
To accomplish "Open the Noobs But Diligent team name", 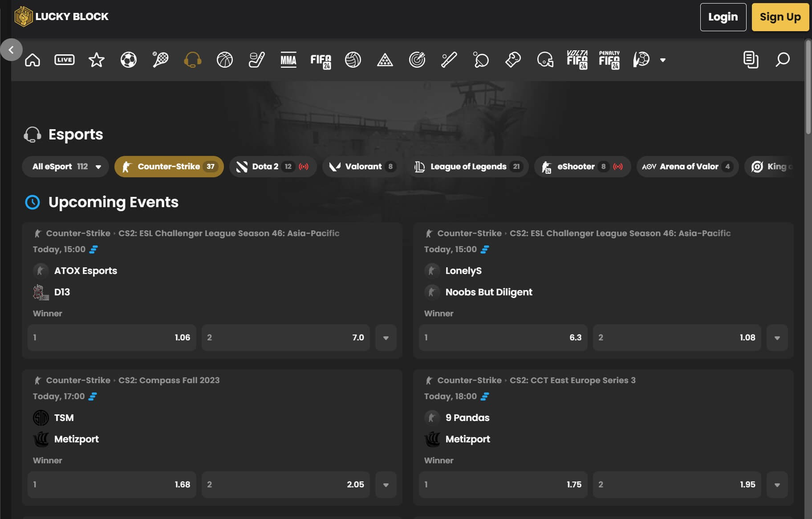I will [x=489, y=292].
